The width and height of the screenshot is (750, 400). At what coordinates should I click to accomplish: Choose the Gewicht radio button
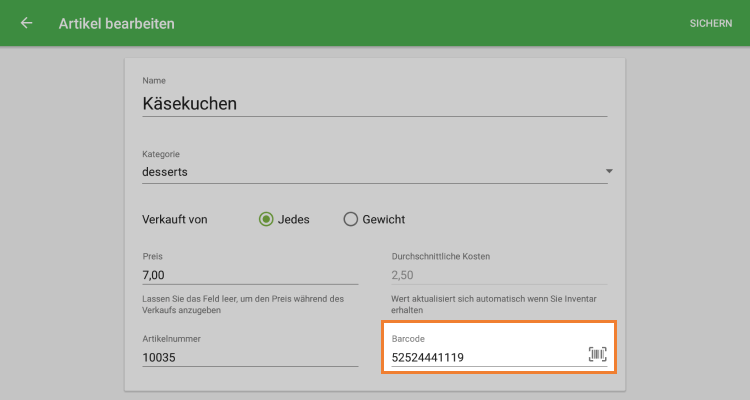point(350,220)
